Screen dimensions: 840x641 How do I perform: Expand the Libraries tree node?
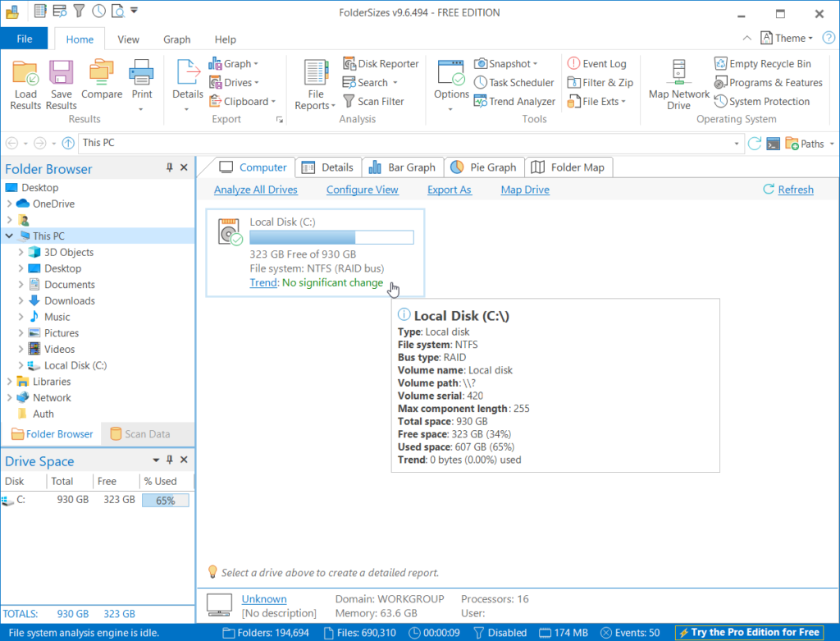[x=9, y=382]
